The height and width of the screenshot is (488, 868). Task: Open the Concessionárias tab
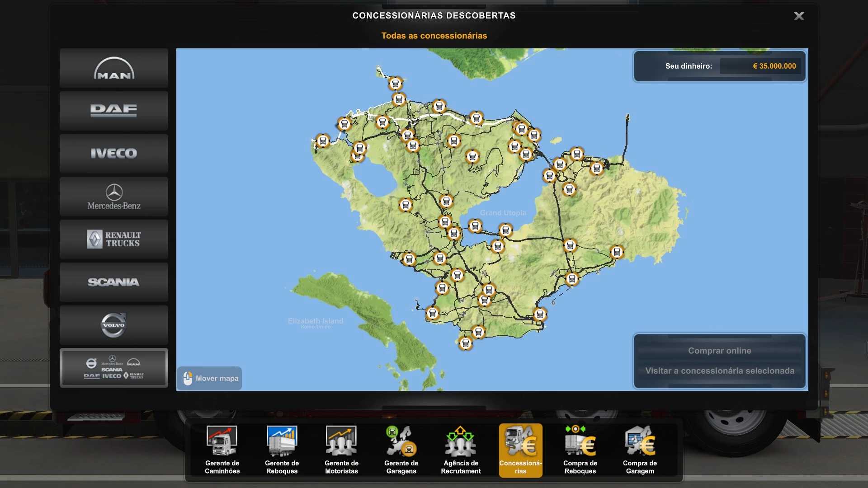pos(520,450)
